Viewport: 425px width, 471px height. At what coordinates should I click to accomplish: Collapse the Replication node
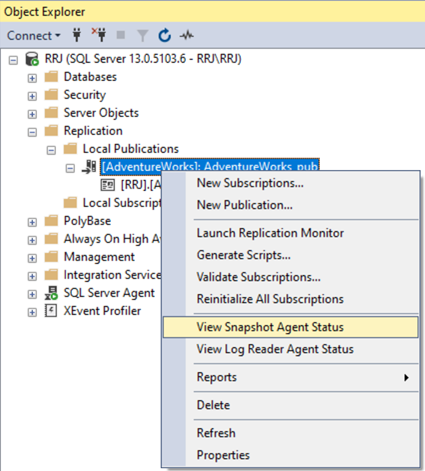pyautogui.click(x=32, y=132)
